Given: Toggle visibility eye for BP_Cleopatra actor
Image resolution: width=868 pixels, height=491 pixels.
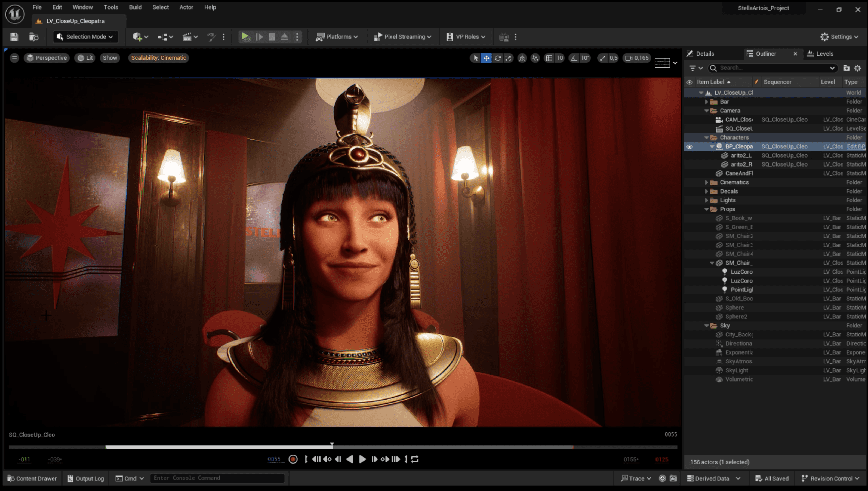Looking at the screenshot, I should tap(689, 147).
